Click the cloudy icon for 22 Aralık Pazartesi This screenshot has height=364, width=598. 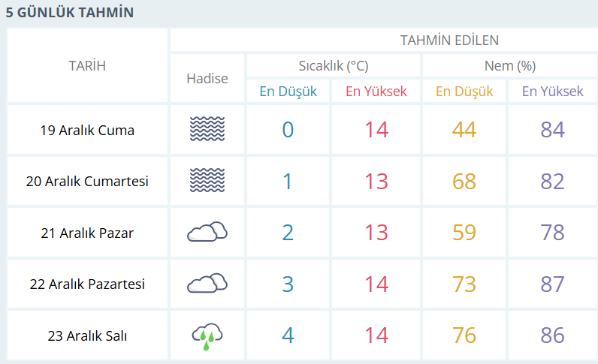[x=207, y=283]
